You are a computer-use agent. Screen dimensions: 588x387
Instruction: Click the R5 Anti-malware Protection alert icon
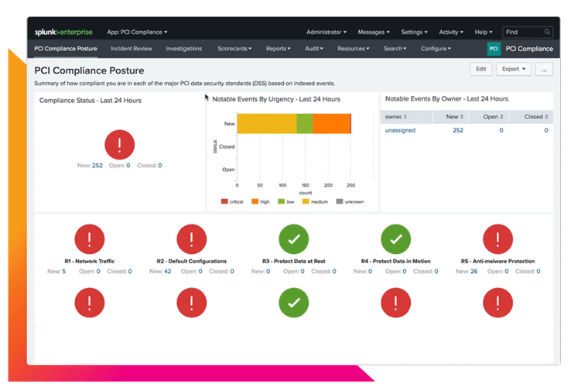coord(497,238)
